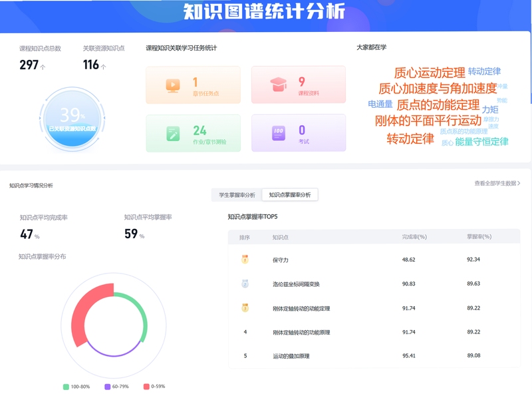Toggle the purple 60-79% legend item
The height and width of the screenshot is (396, 532).
[x=117, y=387]
